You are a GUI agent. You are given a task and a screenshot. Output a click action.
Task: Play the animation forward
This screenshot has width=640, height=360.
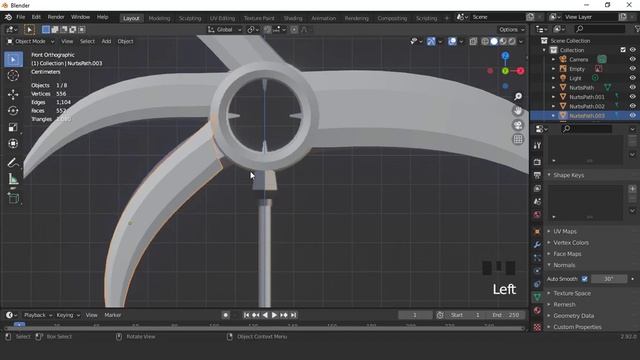pyautogui.click(x=274, y=315)
